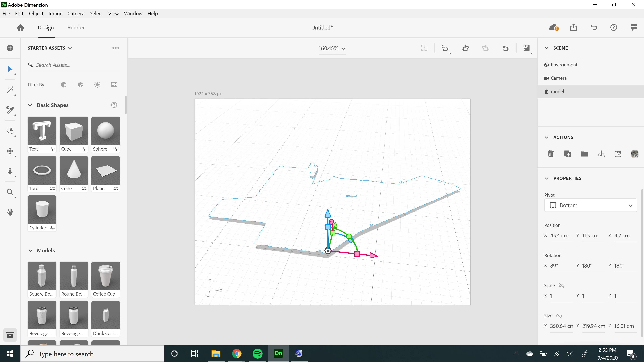The width and height of the screenshot is (644, 362).
Task: Toggle the Scale proportion lock
Action: 561,286
